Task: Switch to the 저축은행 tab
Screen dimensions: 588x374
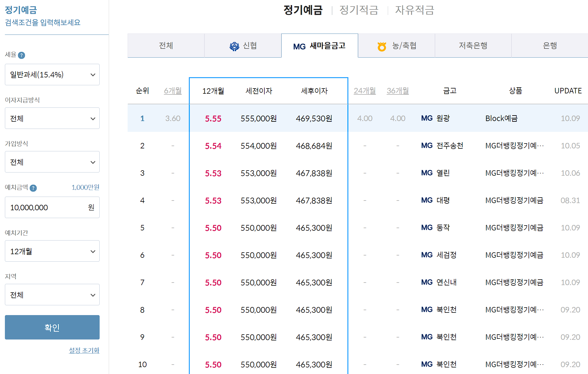Action: pos(473,46)
